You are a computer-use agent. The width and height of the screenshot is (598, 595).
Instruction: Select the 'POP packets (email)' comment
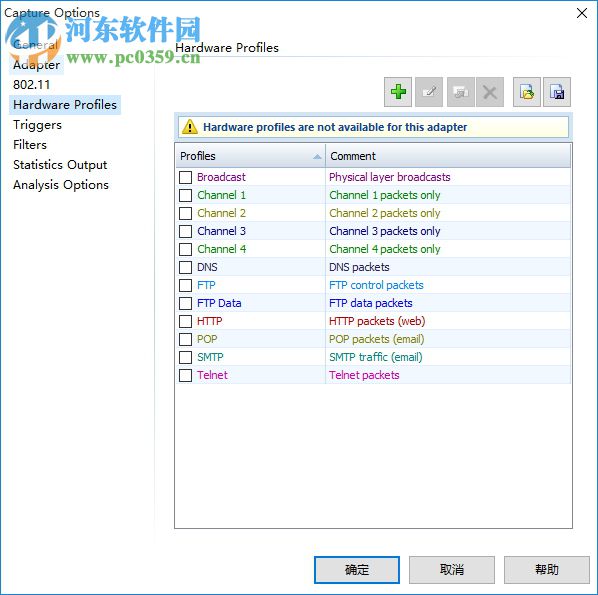(376, 339)
